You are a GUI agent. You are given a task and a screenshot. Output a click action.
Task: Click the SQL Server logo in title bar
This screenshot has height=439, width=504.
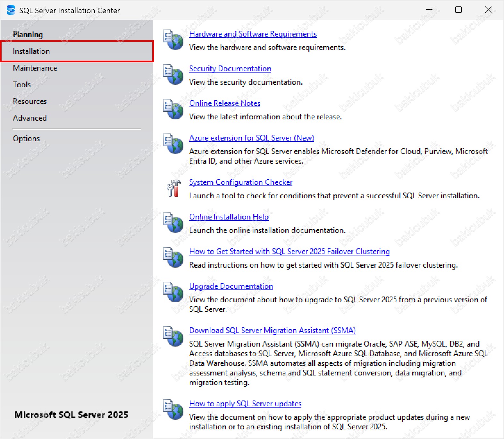[x=11, y=10]
